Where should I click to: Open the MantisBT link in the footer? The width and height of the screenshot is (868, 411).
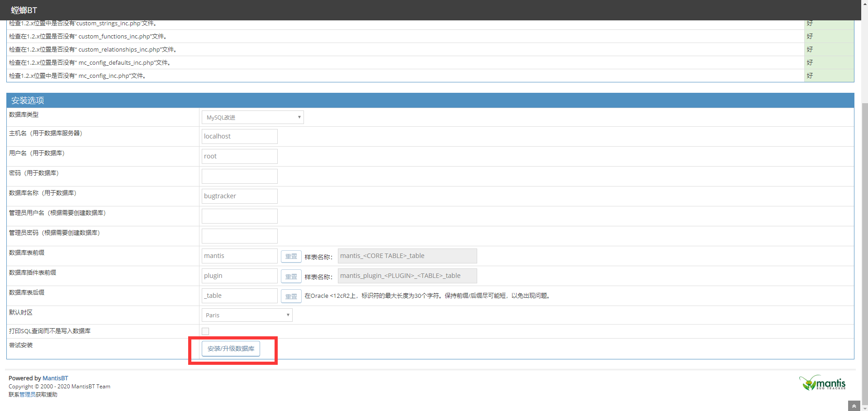(x=55, y=378)
